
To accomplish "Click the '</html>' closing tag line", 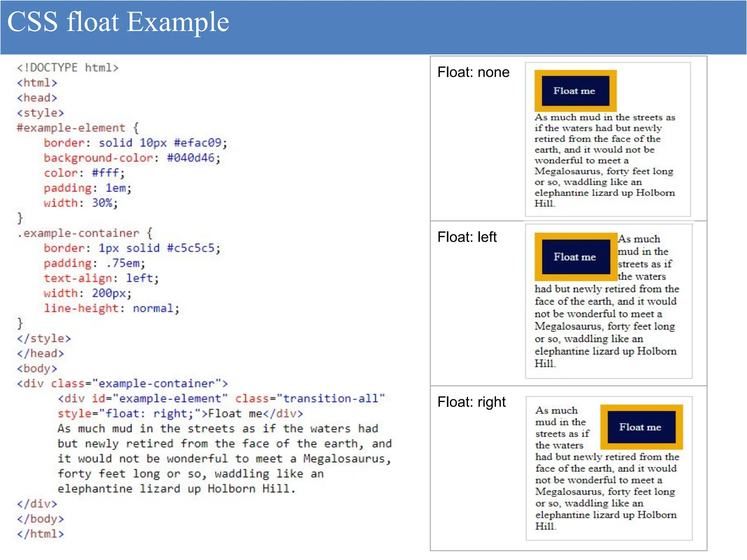I will pos(40,534).
